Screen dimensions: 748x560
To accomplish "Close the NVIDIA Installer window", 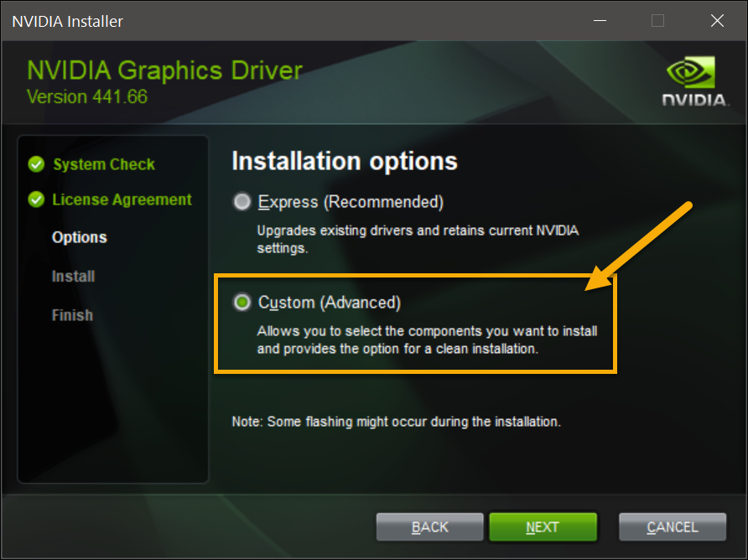I will 717,20.
